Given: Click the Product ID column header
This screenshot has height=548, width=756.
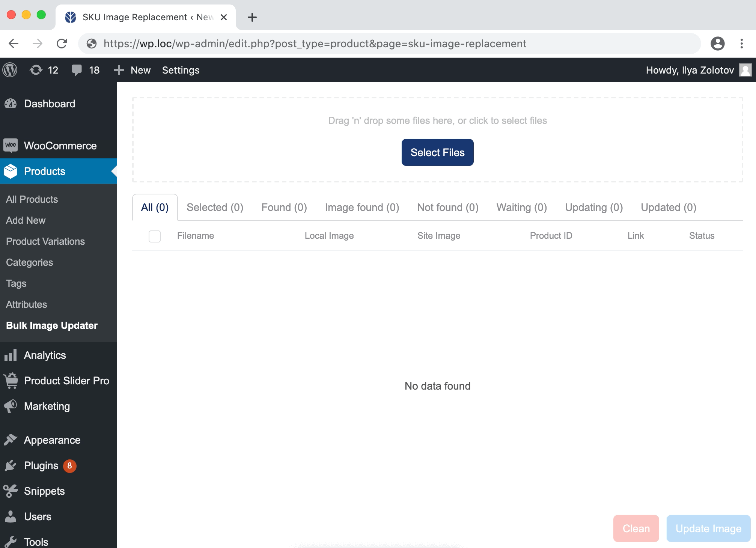Looking at the screenshot, I should click(551, 236).
